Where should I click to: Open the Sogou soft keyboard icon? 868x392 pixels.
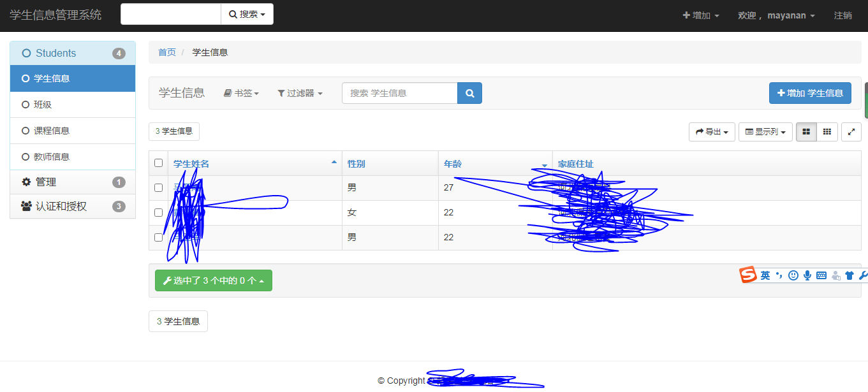pyautogui.click(x=821, y=275)
